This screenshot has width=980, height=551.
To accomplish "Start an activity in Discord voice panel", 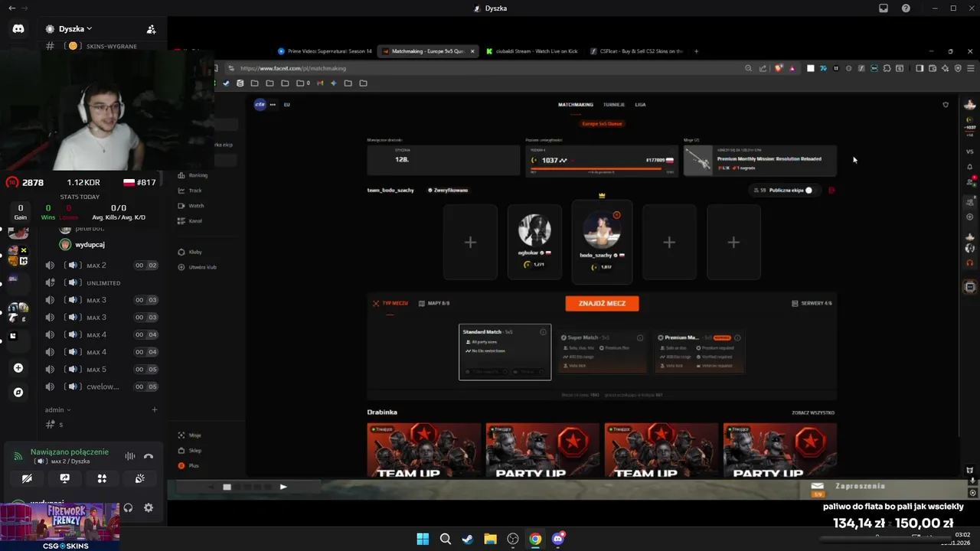I will tap(102, 478).
